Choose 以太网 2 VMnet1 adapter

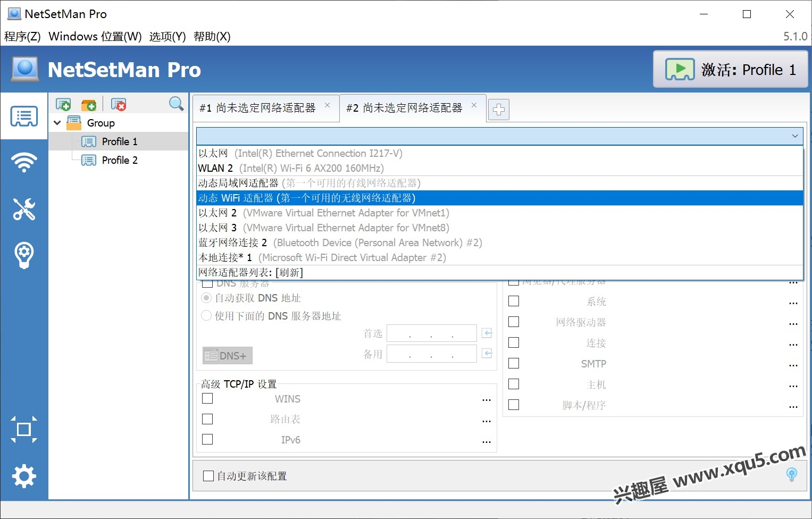[x=499, y=213]
